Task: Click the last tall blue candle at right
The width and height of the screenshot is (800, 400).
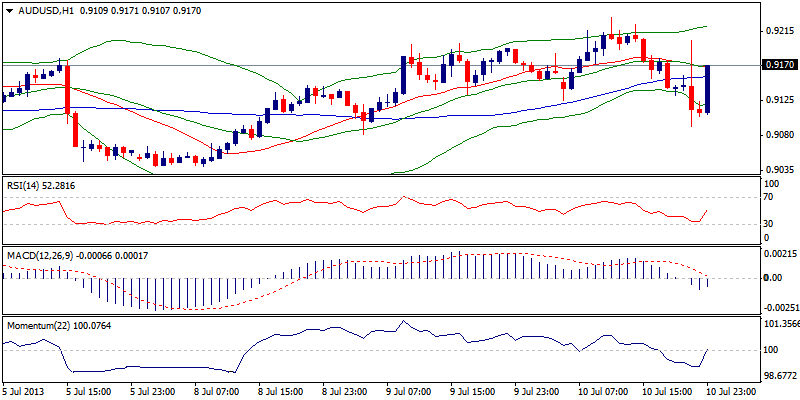Action: tap(708, 89)
